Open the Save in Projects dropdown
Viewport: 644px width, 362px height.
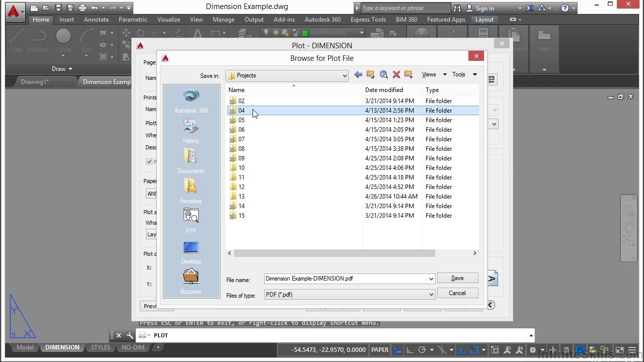click(287, 75)
